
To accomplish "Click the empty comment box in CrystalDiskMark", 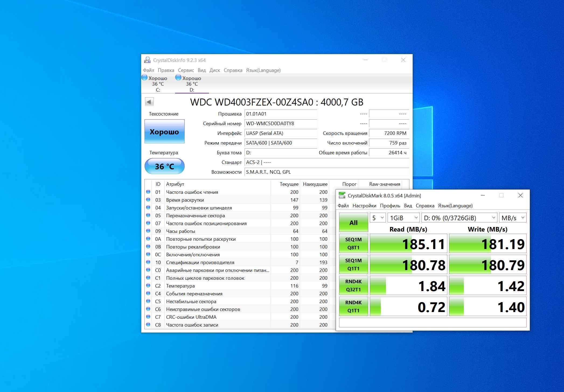I will pos(433,323).
